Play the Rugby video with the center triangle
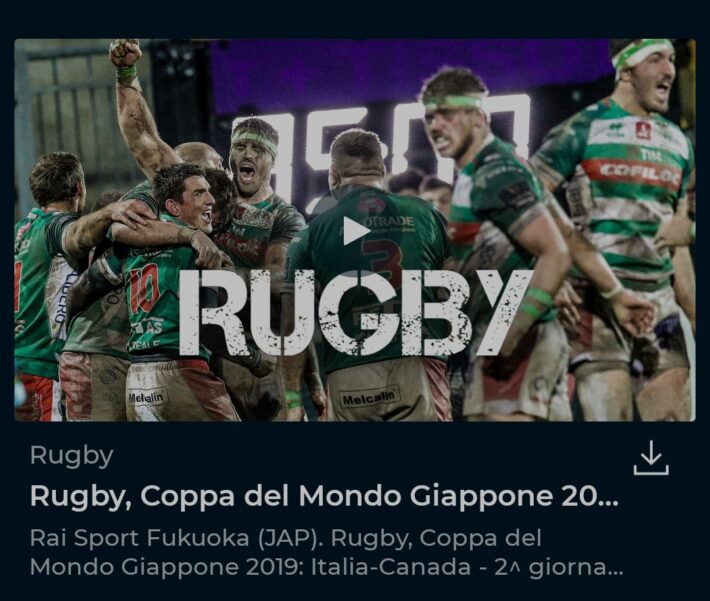710x601 pixels. click(356, 231)
